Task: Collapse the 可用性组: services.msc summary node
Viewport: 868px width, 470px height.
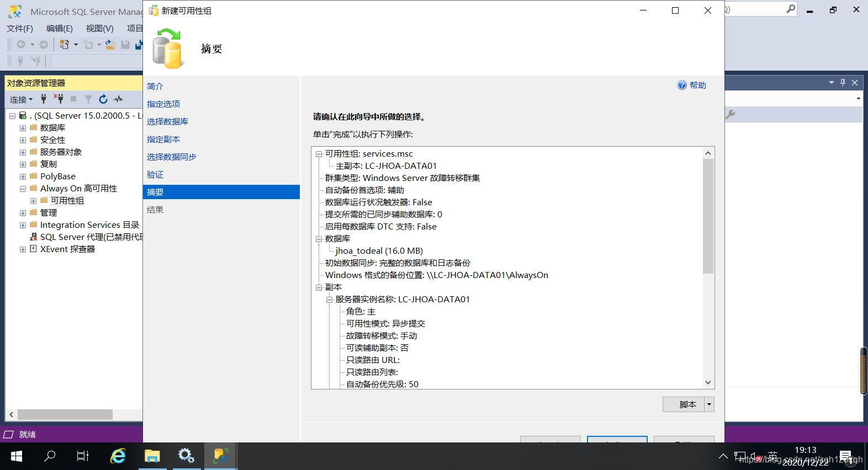Action: click(319, 154)
